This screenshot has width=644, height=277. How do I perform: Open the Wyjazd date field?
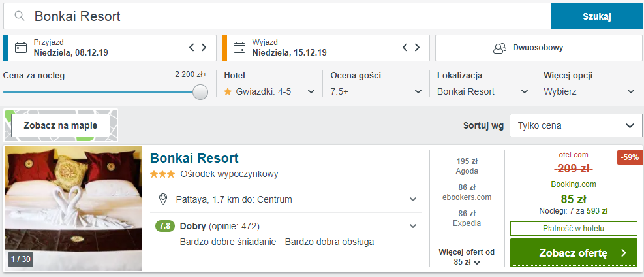tap(326, 48)
